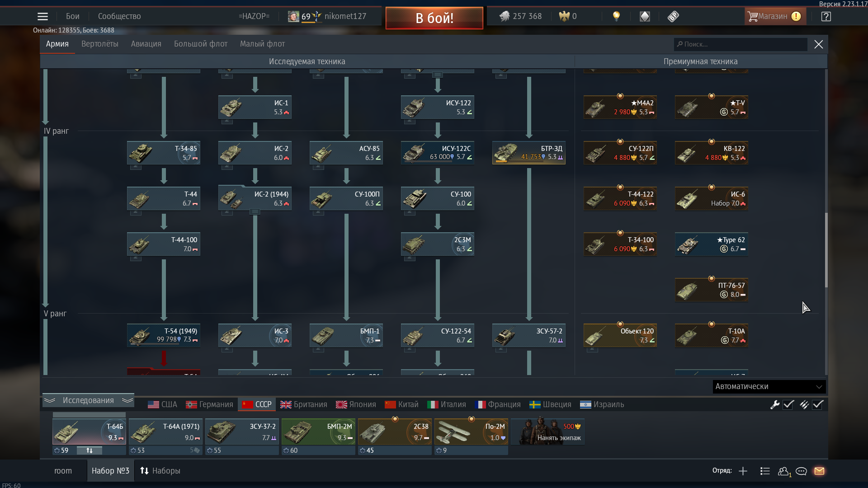Select the Британия nation
This screenshot has height=488, width=868.
[x=303, y=404]
